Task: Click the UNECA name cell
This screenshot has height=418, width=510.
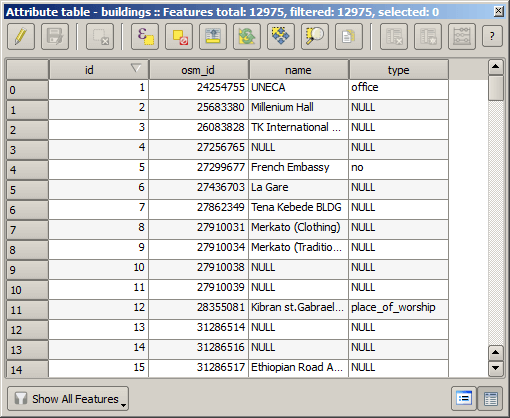Action: 298,87
